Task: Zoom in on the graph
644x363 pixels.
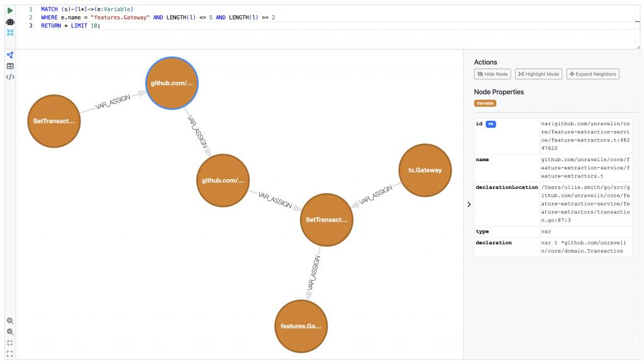Action: click(10, 321)
